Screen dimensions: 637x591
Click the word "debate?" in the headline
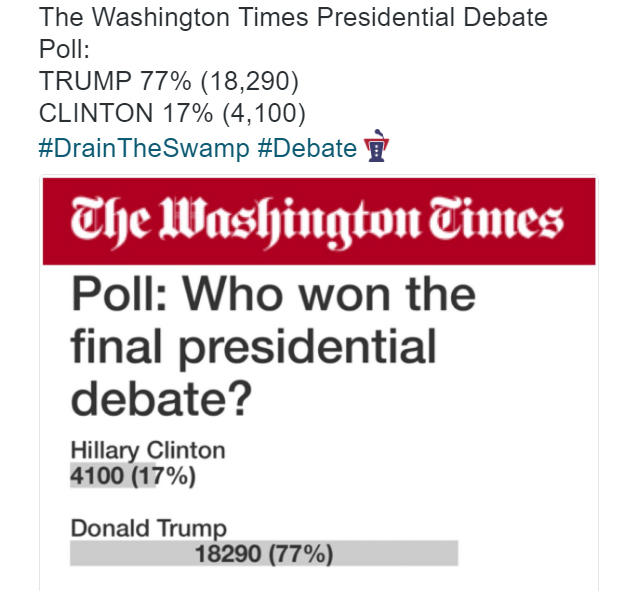point(160,400)
